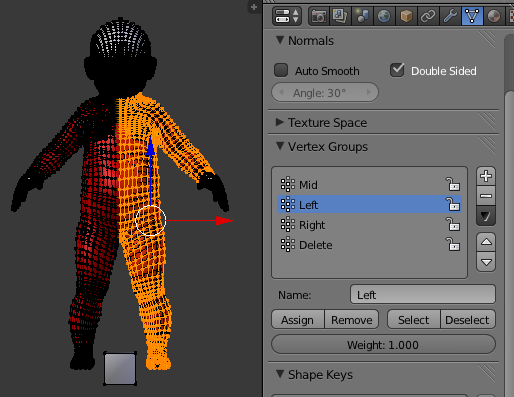
Task: Click the Deselect button
Action: point(468,320)
